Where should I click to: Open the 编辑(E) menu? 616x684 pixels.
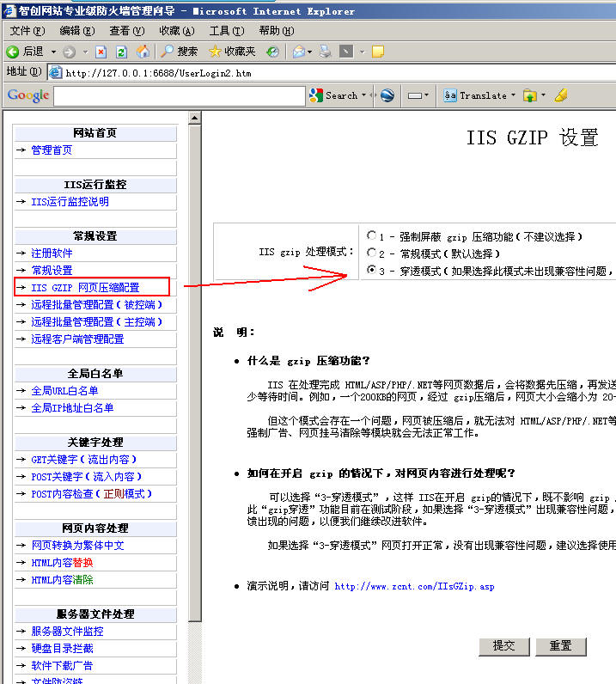(77, 31)
